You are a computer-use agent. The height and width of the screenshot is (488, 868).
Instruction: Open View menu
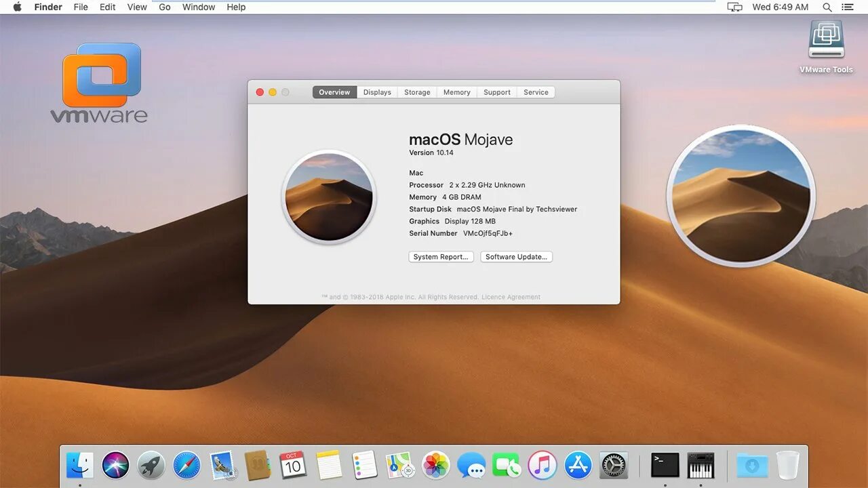137,7
